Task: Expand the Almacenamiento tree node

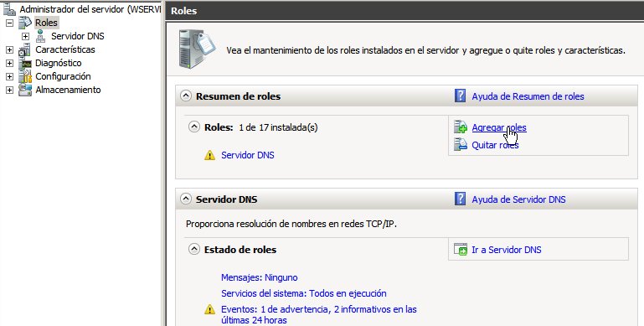Action: click(9, 90)
